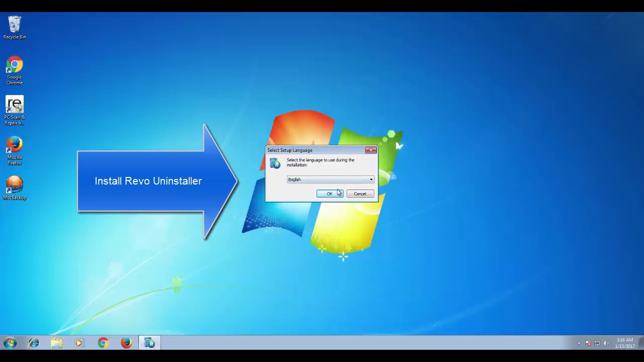Open Windows Explorer folder on the taskbar
The height and width of the screenshot is (362, 644).
56,343
